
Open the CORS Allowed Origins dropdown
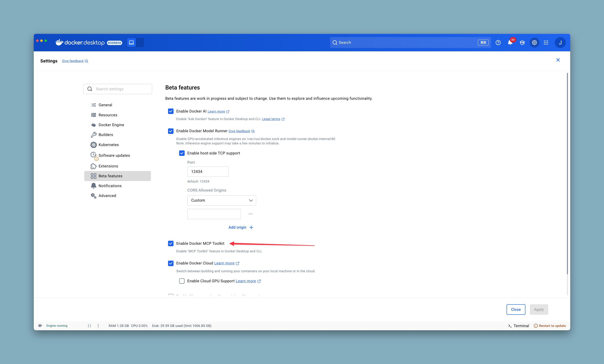pos(221,200)
